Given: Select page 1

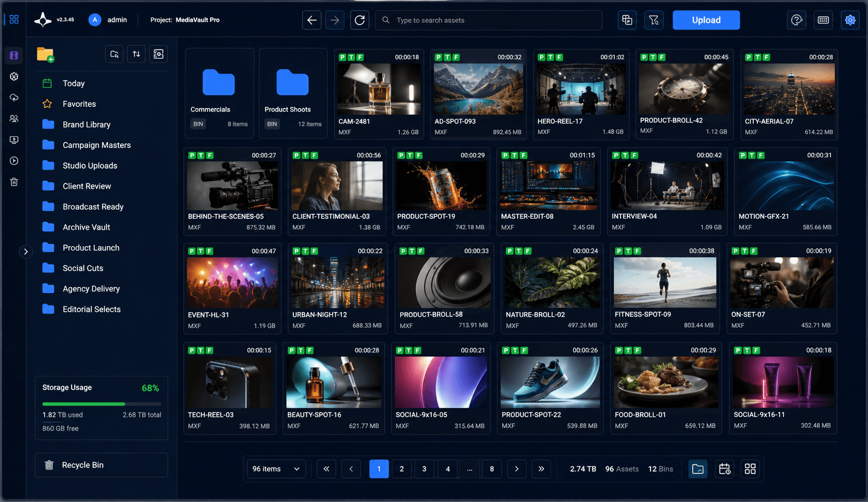Looking at the screenshot, I should pyautogui.click(x=379, y=469).
